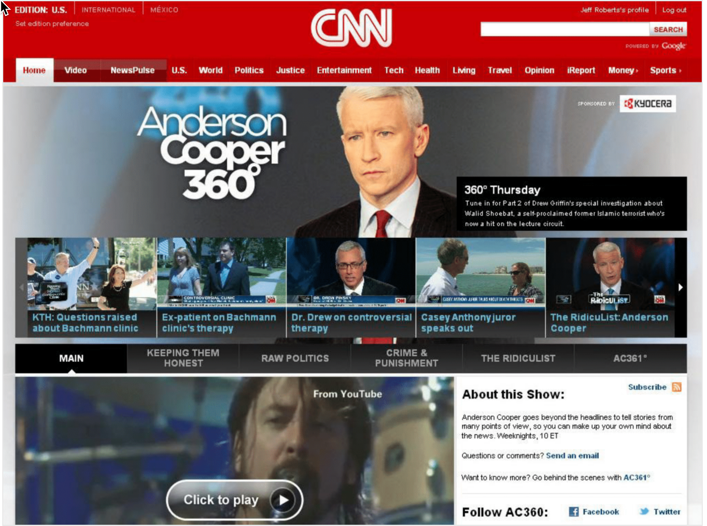The image size is (707, 526).
Task: Select the Crime & Punishment tab
Action: (406, 358)
